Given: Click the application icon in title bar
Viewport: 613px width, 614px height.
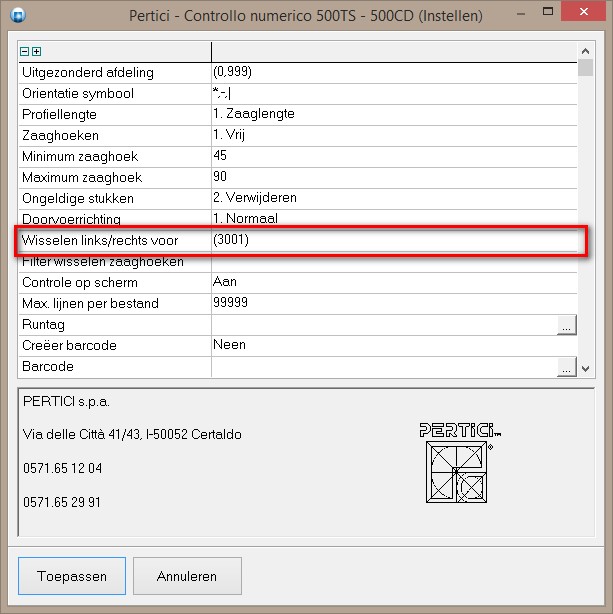Looking at the screenshot, I should [x=18, y=16].
